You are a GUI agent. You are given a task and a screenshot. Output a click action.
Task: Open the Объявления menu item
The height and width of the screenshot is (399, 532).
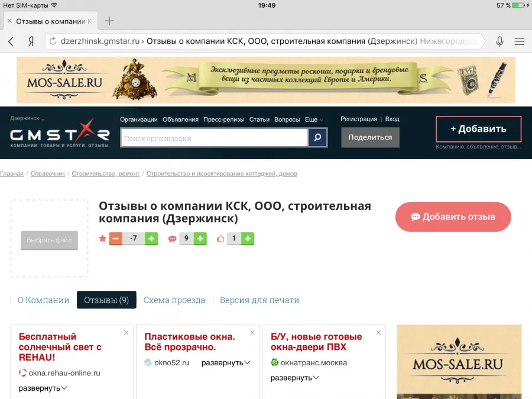tap(180, 119)
